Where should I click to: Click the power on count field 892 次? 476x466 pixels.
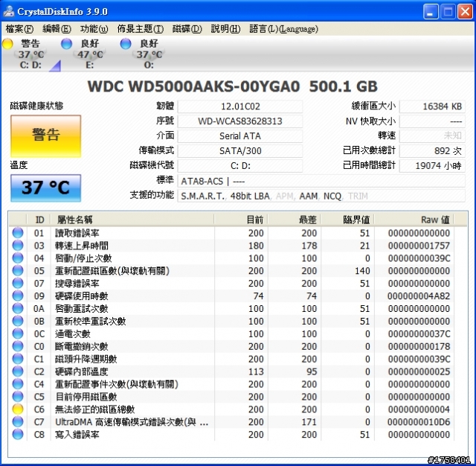click(x=432, y=151)
